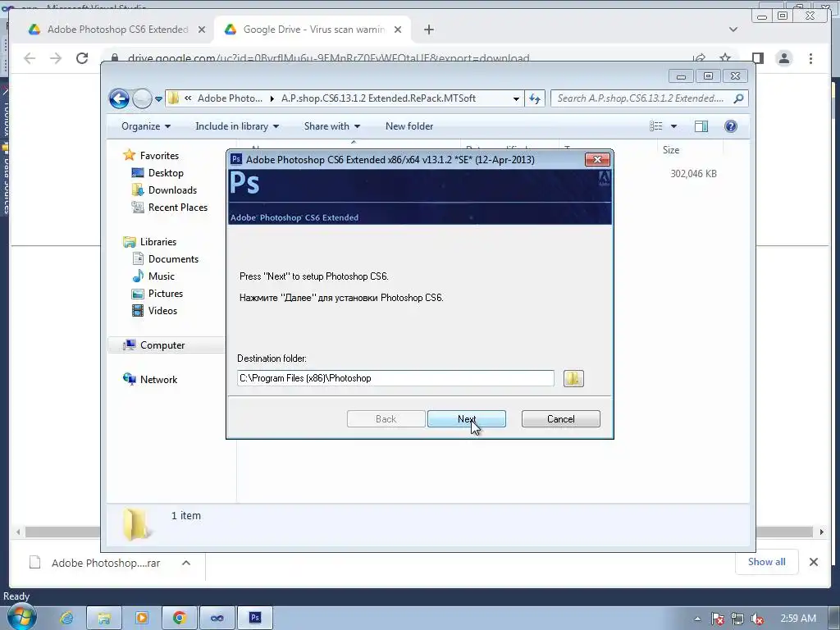Open a new Chrome tab
The width and height of the screenshot is (840, 630).
pos(428,30)
